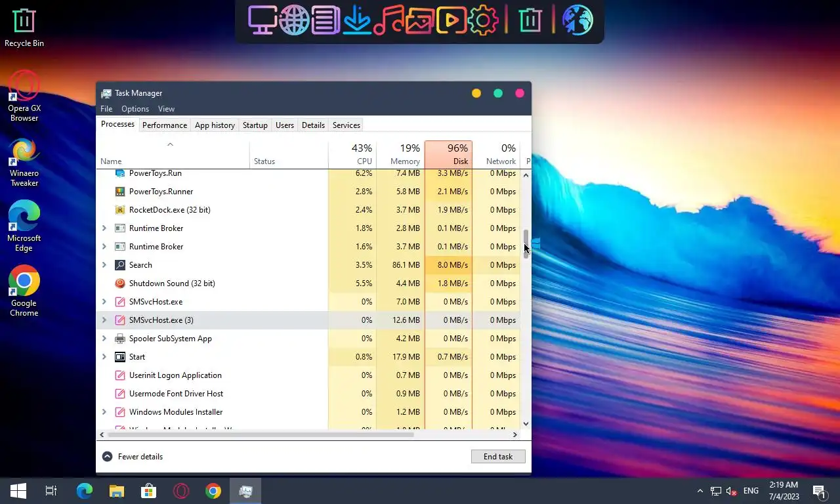Click the RocketDock.exe process icon

(119, 210)
